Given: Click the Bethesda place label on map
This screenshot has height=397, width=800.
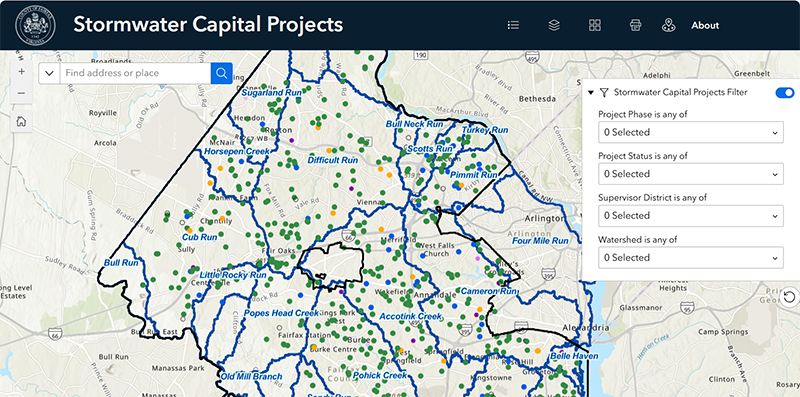Looking at the screenshot, I should (537, 98).
